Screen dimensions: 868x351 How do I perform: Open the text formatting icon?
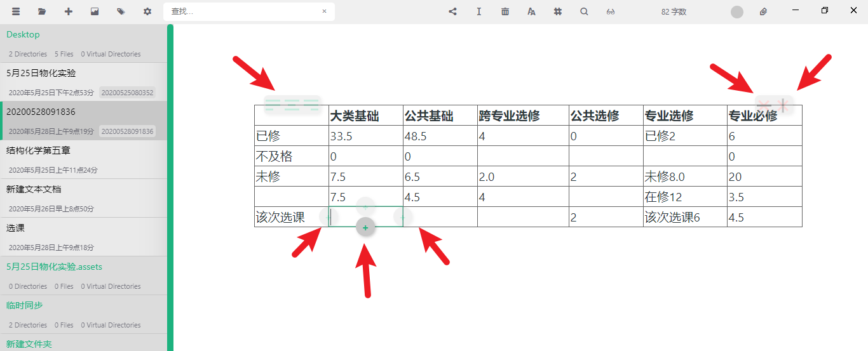pos(532,11)
